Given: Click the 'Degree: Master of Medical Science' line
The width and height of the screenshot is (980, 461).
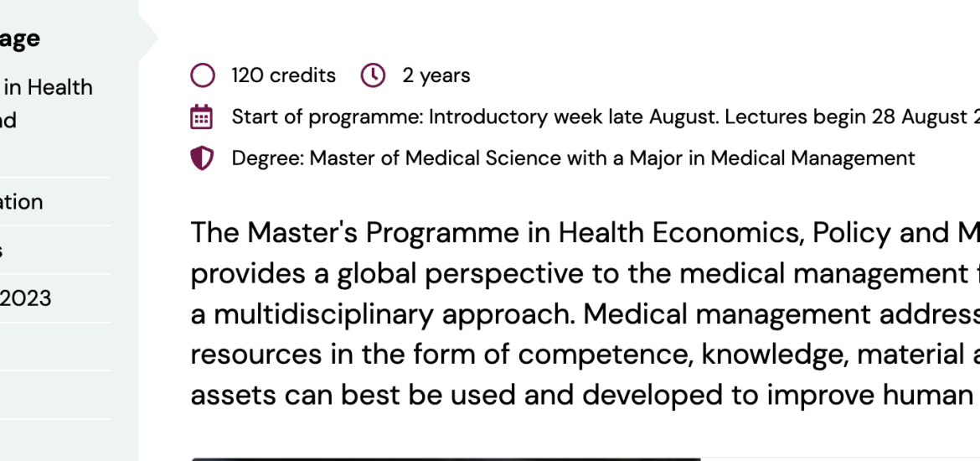Looking at the screenshot, I should click(573, 158).
